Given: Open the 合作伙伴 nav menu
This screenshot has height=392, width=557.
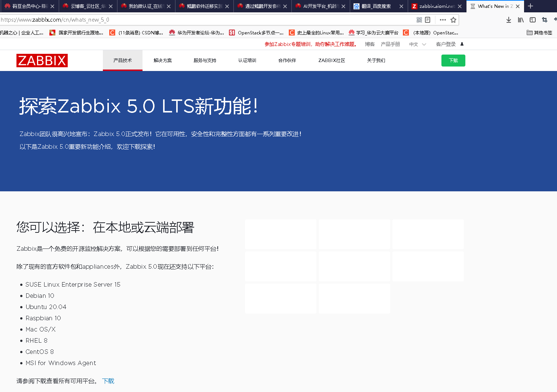Looking at the screenshot, I should pyautogui.click(x=287, y=60).
